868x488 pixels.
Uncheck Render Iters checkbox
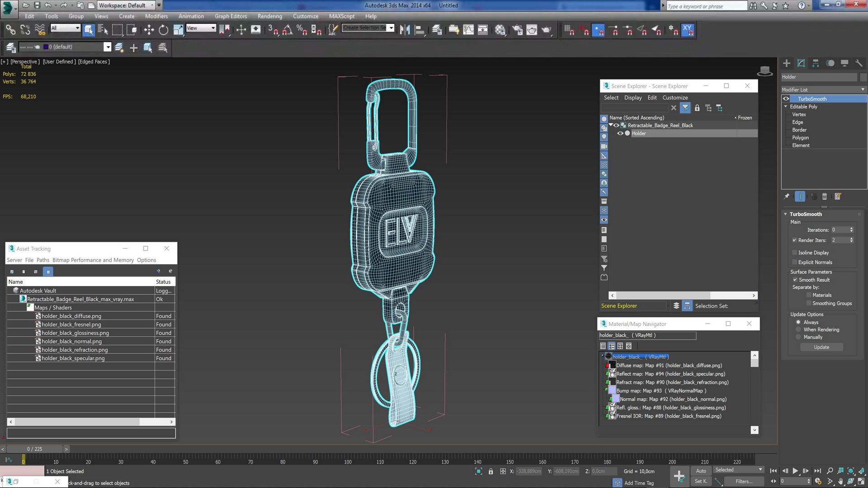tap(794, 240)
